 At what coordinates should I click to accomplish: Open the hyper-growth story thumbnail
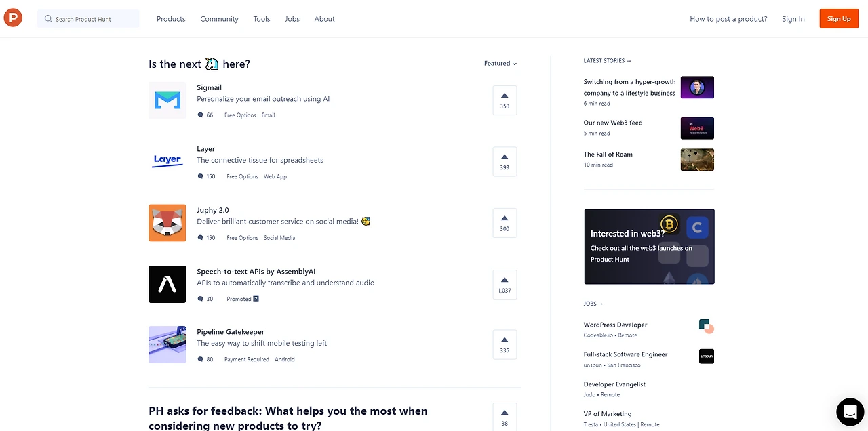click(x=697, y=87)
